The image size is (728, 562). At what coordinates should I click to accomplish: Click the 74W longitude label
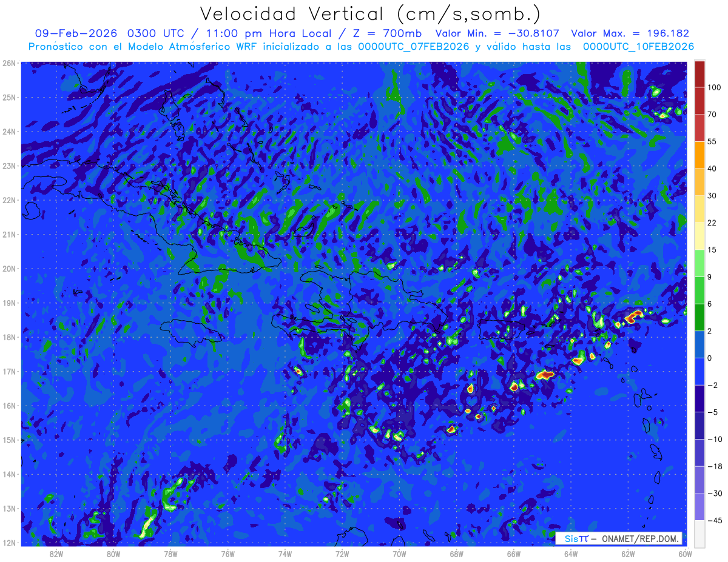click(x=285, y=554)
